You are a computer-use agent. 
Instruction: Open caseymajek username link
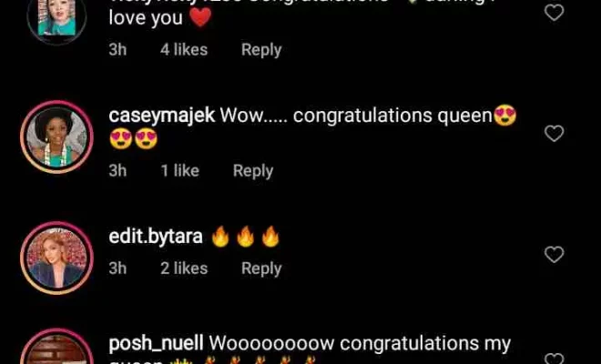[162, 116]
